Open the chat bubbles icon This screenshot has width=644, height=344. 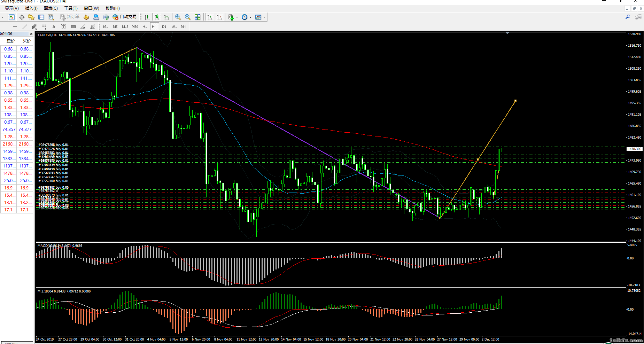tap(638, 17)
